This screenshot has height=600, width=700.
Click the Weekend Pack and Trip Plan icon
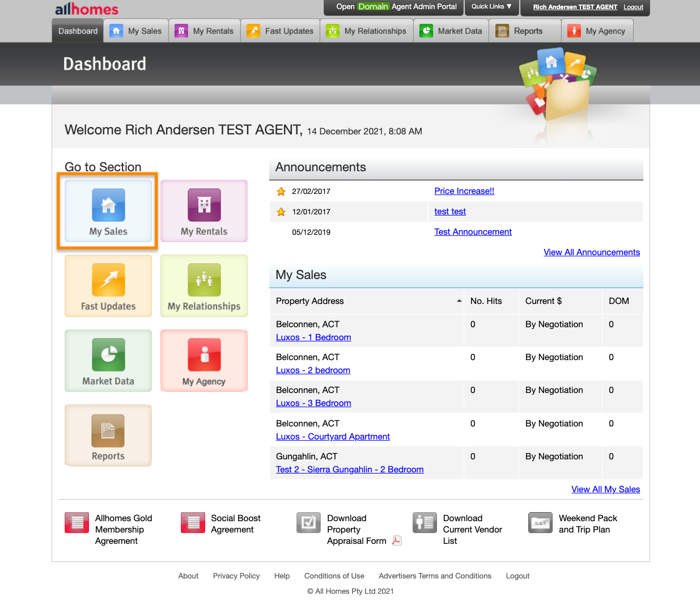point(540,523)
